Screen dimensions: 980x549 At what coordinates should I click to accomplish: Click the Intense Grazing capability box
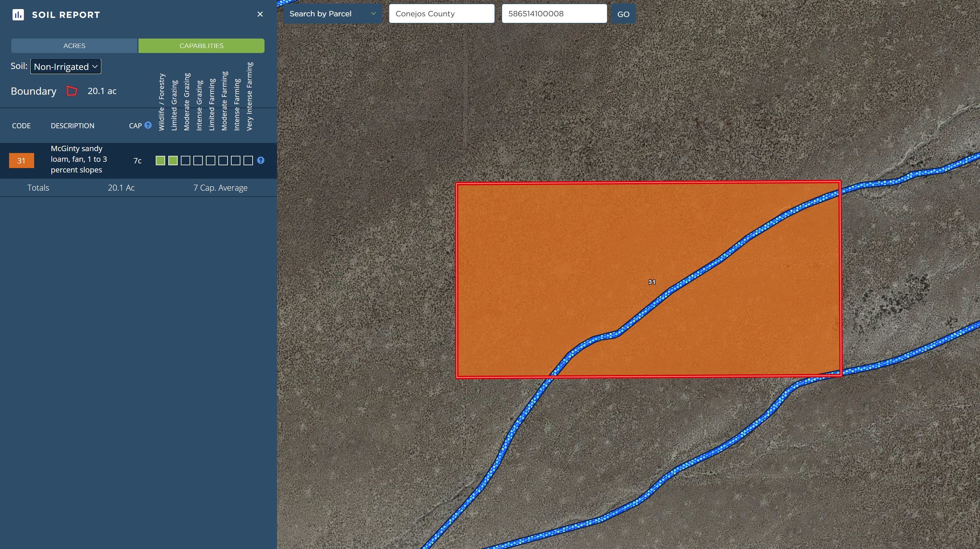[198, 161]
